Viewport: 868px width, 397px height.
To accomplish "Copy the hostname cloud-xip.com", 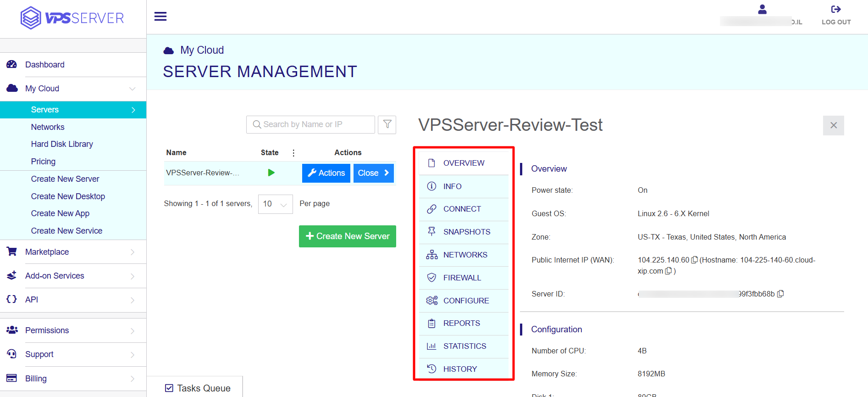I will pyautogui.click(x=669, y=271).
